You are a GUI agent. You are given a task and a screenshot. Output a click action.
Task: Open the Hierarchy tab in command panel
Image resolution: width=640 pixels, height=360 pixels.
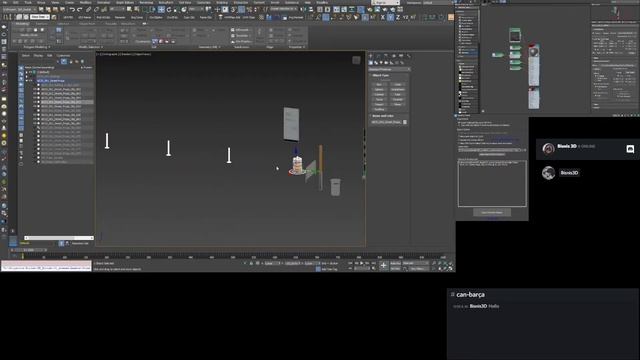[386, 56]
